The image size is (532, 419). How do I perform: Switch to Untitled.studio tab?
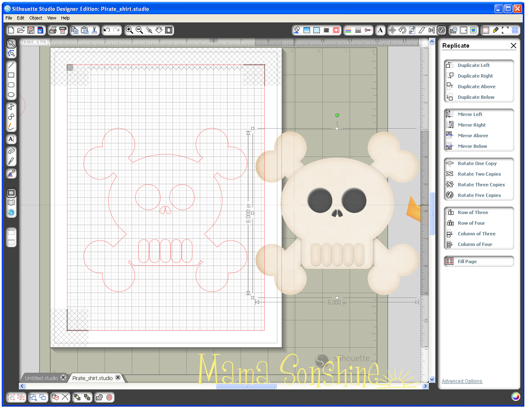[x=41, y=378]
